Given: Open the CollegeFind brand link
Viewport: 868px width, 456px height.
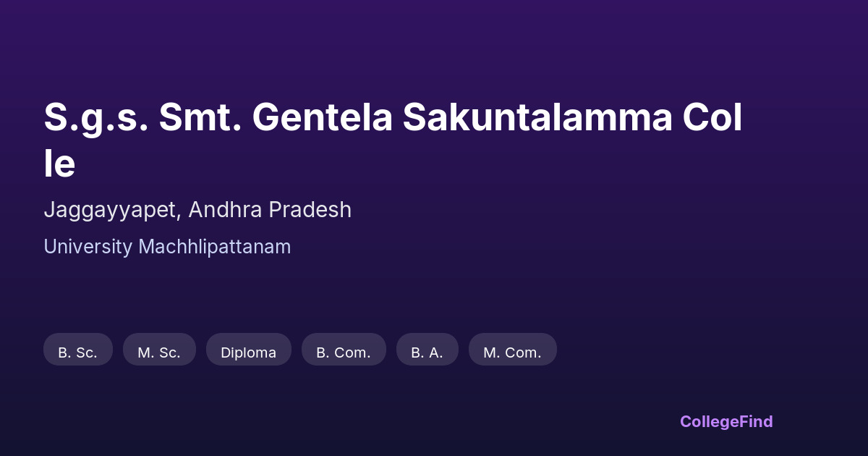Looking at the screenshot, I should click(726, 421).
